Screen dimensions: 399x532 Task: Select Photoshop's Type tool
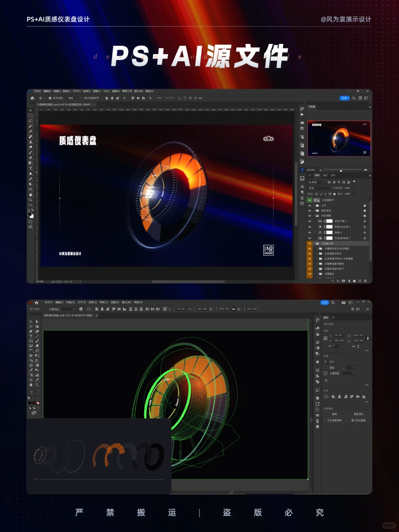click(30, 168)
